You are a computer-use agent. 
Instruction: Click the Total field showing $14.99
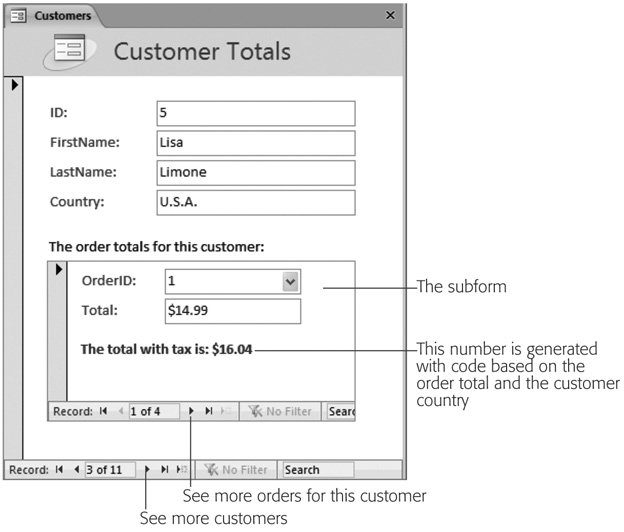click(x=233, y=311)
